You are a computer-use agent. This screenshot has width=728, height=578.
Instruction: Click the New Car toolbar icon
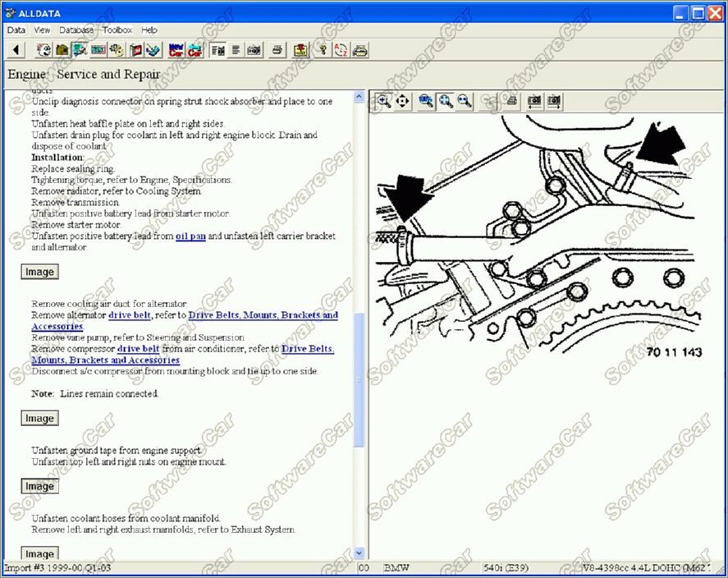pos(176,50)
